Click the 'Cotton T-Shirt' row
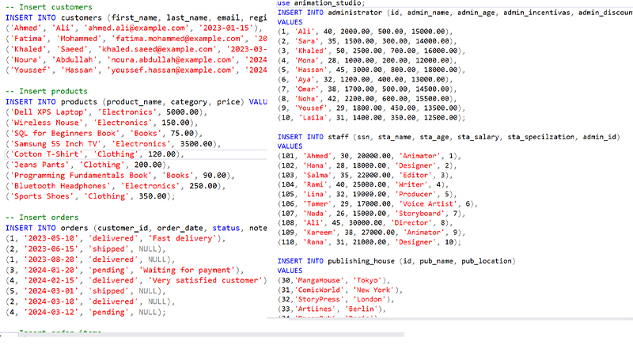Screen dimensions: 633x364 click(95, 154)
